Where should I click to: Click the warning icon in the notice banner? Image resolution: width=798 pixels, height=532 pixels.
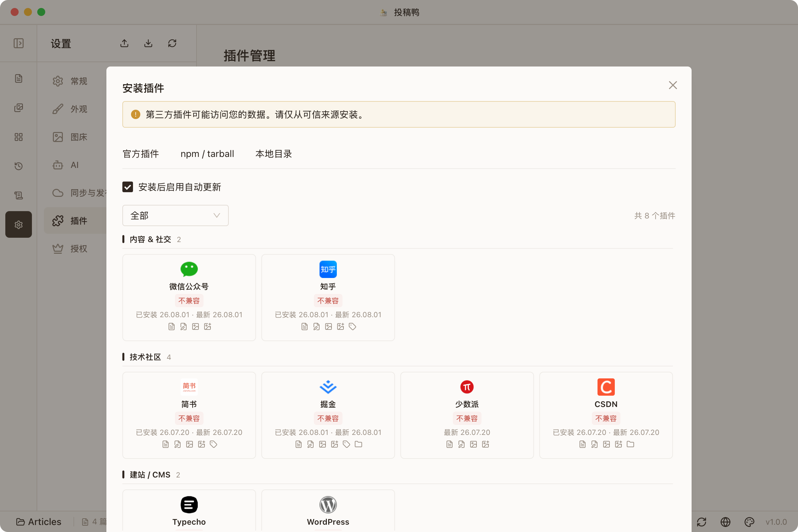135,114
